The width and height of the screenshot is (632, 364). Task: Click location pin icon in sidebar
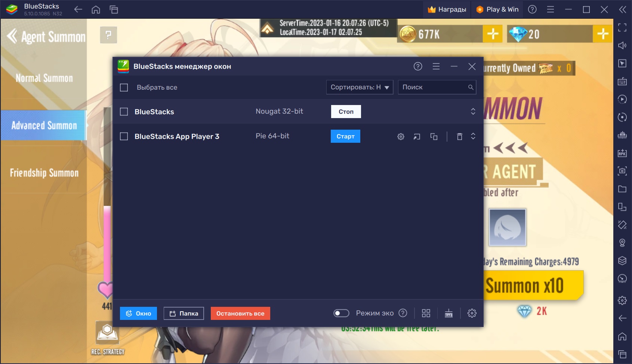click(622, 243)
